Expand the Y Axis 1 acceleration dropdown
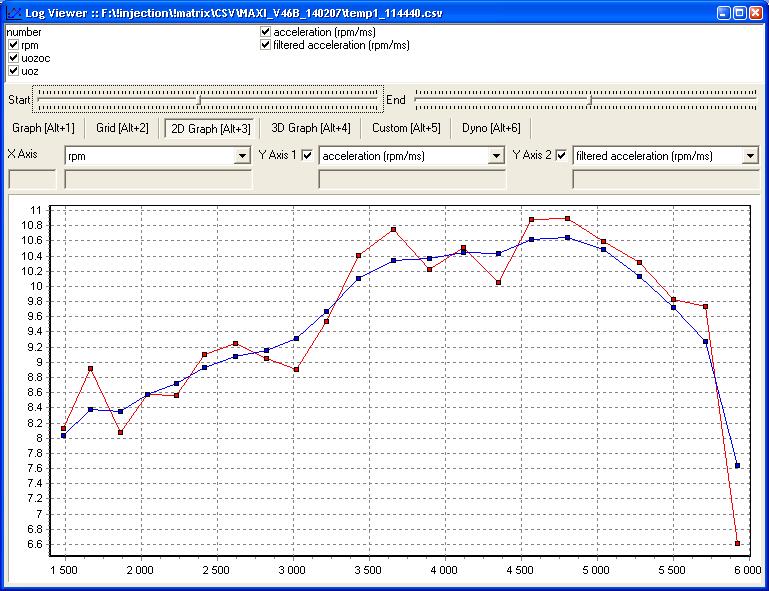This screenshot has width=769, height=591. (495, 156)
